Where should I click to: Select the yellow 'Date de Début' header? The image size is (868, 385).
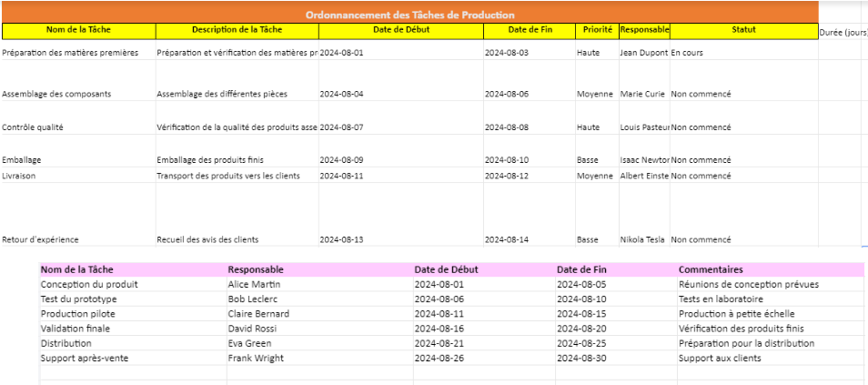point(400,30)
